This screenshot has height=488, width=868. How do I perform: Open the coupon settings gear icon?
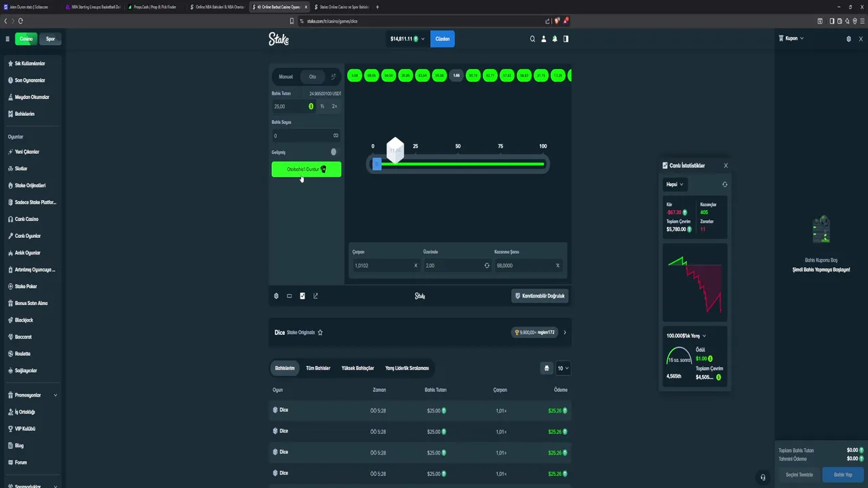coord(848,39)
